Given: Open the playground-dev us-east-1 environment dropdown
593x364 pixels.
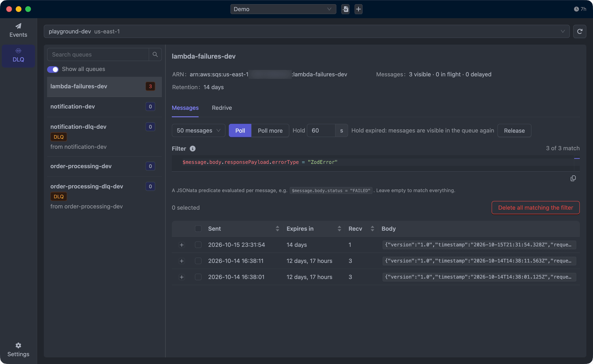Looking at the screenshot, I should (x=307, y=31).
